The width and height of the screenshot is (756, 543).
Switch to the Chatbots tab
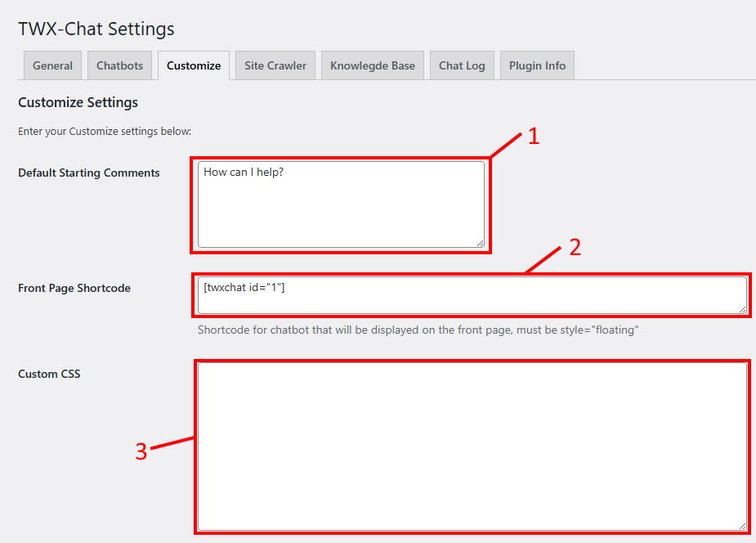119,65
